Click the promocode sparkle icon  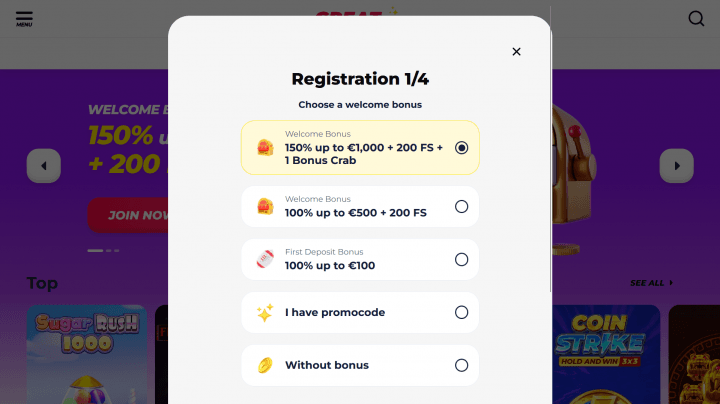265,313
